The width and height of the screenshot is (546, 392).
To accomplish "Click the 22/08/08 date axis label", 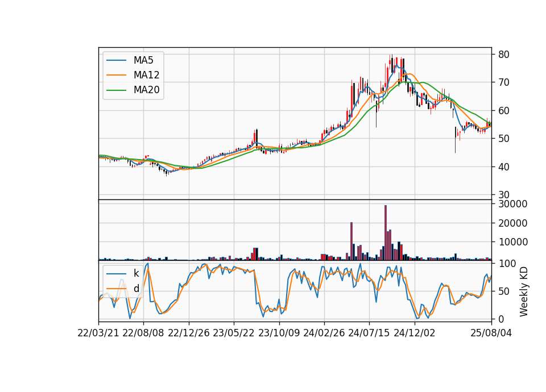I will (143, 333).
